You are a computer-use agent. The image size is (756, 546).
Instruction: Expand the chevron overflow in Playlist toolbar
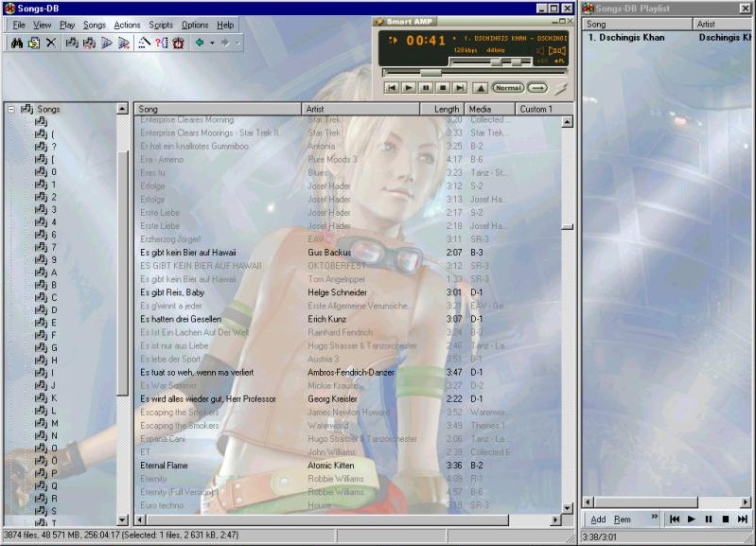(x=654, y=517)
